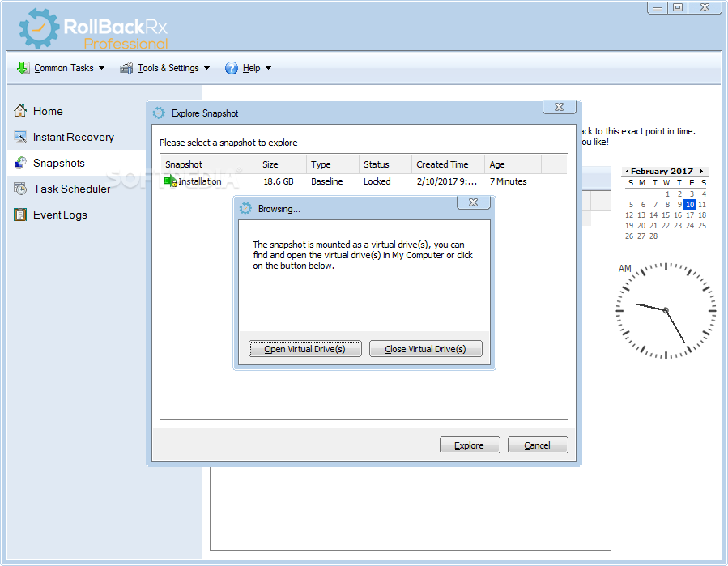Cancel the Explore Snapshot dialog
The height and width of the screenshot is (566, 728).
click(538, 445)
